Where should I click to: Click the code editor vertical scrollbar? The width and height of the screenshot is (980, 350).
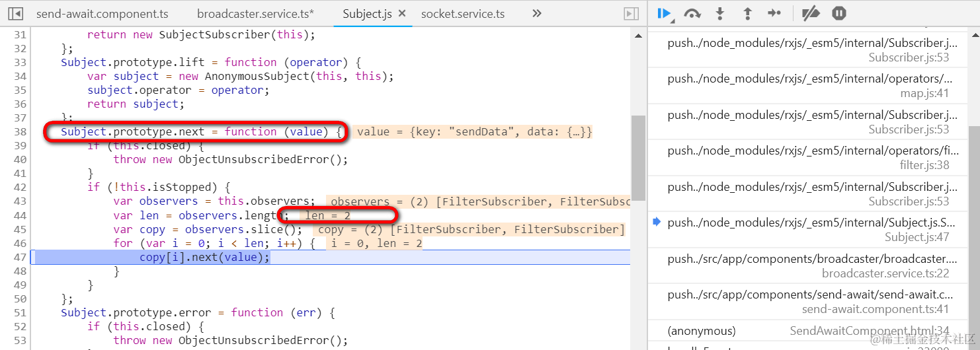[x=637, y=158]
